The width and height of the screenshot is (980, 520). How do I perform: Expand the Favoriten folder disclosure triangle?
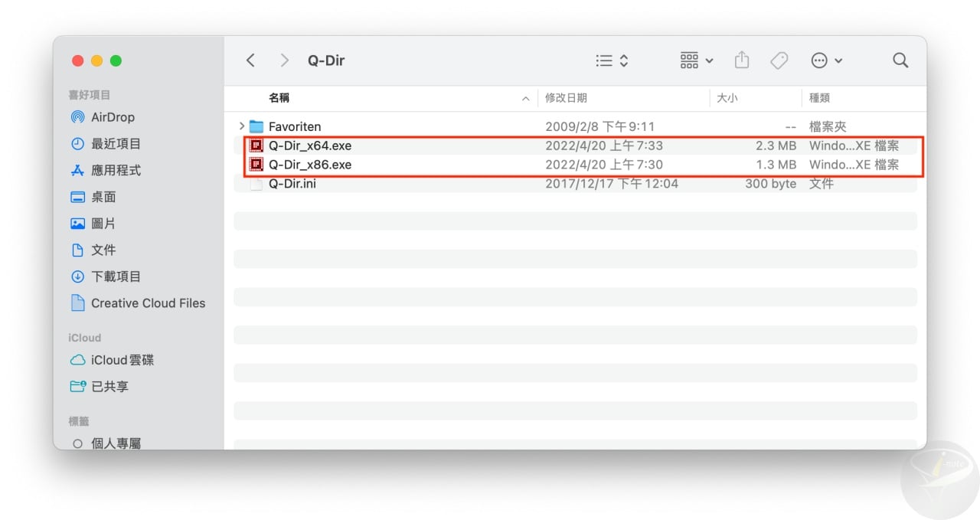pyautogui.click(x=240, y=126)
